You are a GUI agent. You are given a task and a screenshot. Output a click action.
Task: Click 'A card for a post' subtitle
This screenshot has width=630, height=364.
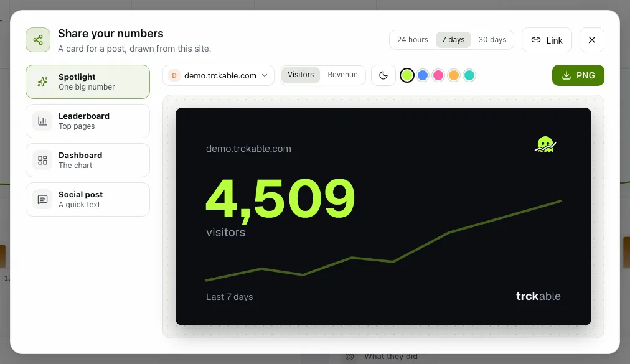pyautogui.click(x=134, y=49)
